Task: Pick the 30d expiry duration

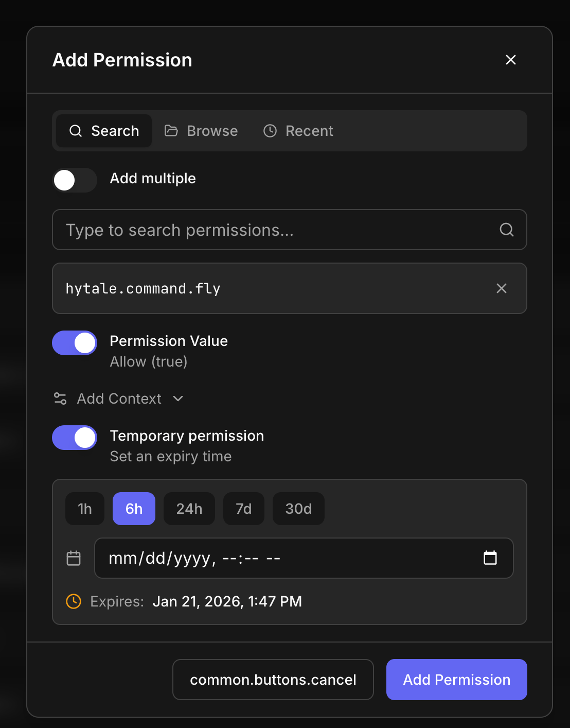Action: tap(298, 509)
